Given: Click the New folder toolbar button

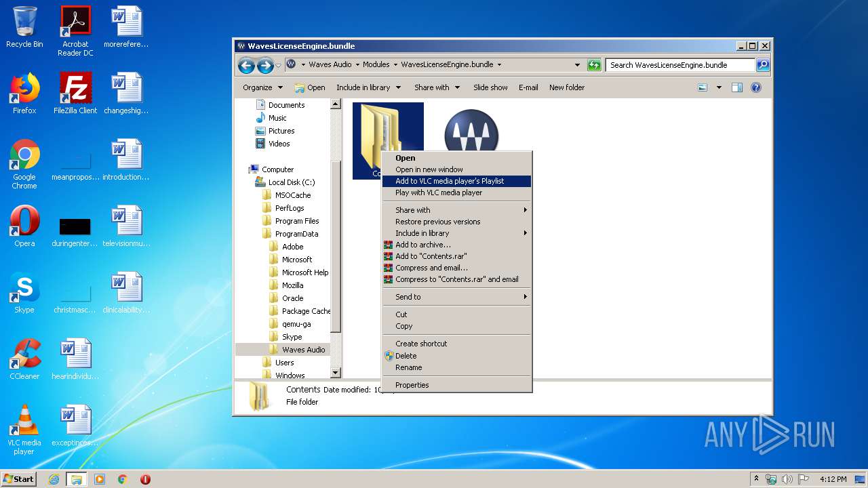Looking at the screenshot, I should pyautogui.click(x=566, y=87).
